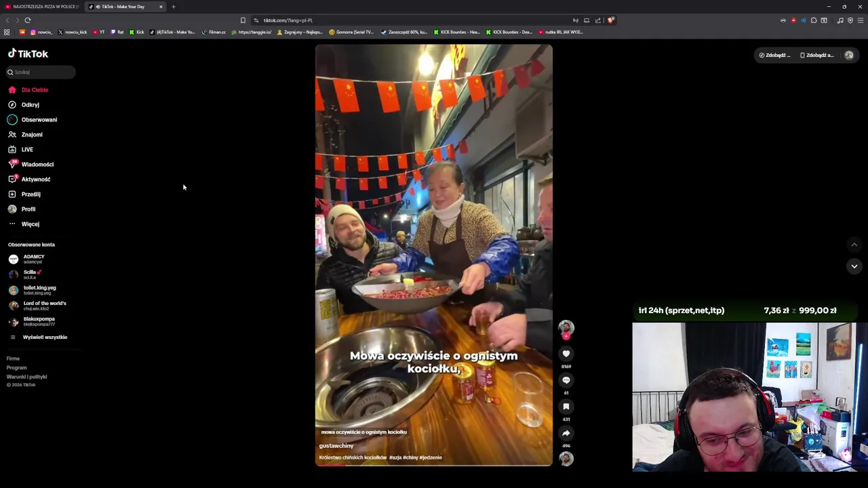Open the YT bookmark

pos(99,33)
